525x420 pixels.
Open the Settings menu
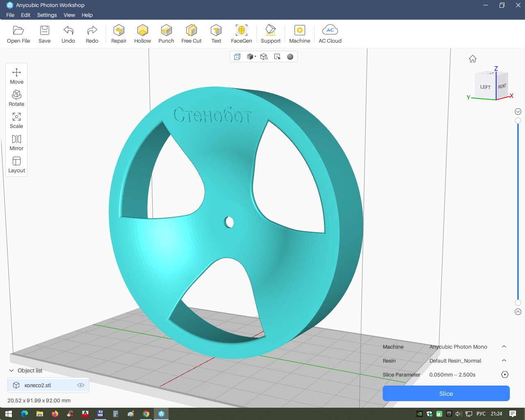47,15
